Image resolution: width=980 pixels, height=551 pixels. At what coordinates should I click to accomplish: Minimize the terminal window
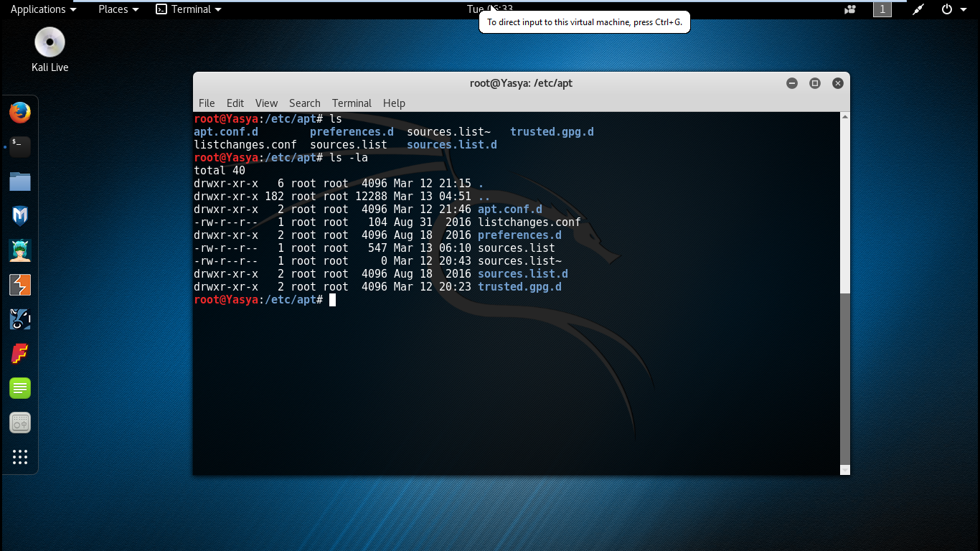point(792,83)
